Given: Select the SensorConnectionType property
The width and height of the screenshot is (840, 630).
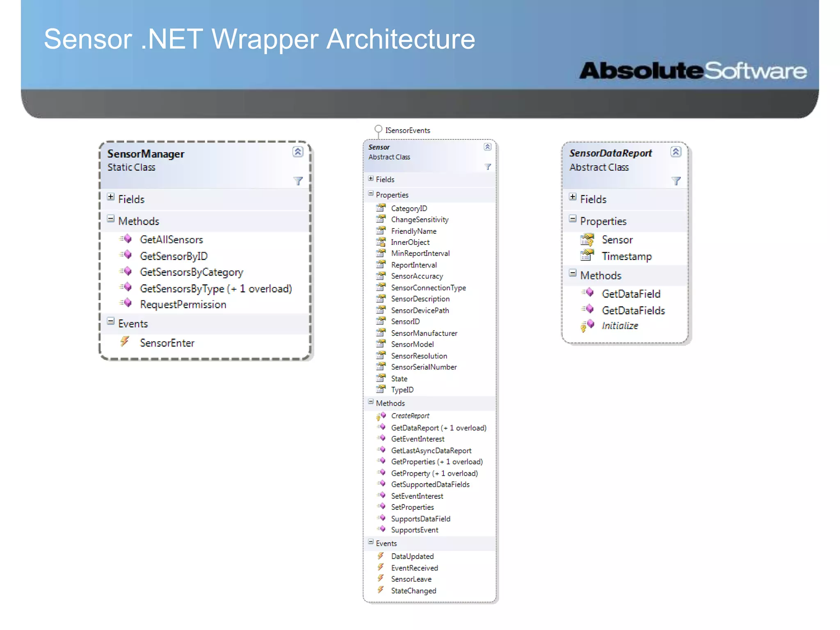Looking at the screenshot, I should coord(428,288).
